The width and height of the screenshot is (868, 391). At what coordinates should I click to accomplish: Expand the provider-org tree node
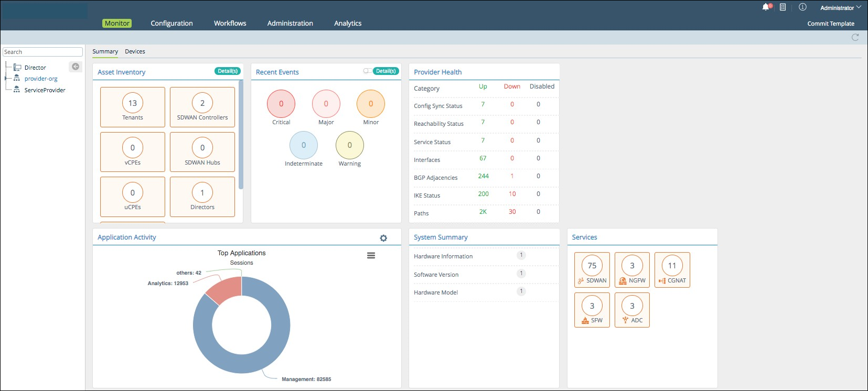6,79
